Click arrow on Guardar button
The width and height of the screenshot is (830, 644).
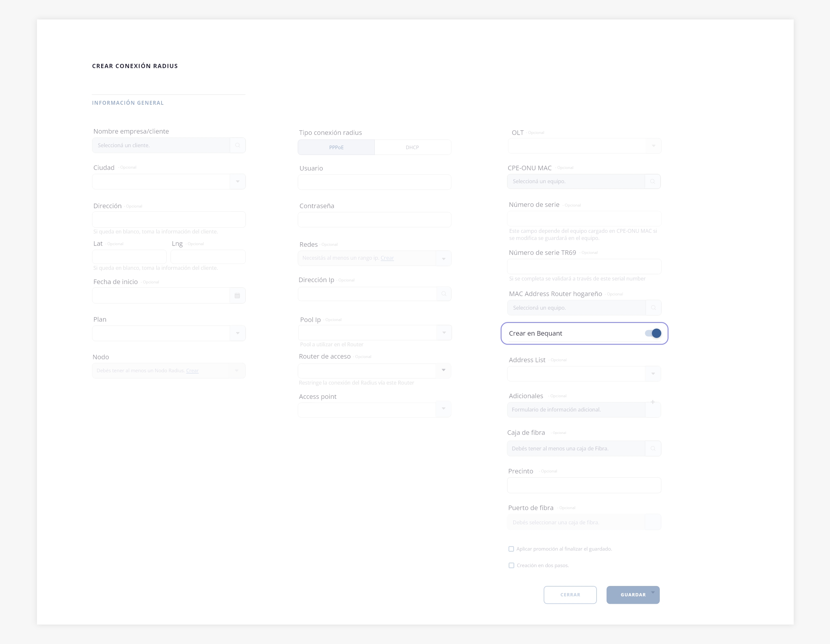coord(653,592)
